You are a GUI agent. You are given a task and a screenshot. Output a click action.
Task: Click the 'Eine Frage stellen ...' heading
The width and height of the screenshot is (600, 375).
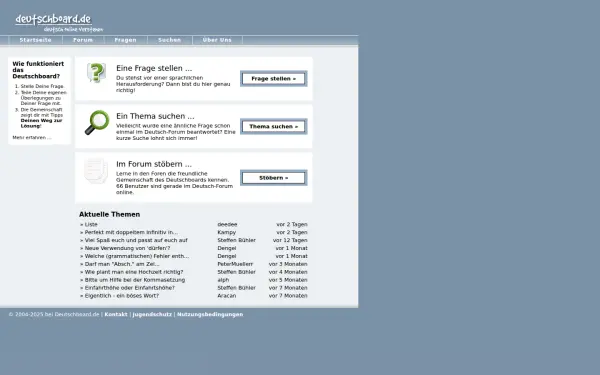click(x=154, y=68)
